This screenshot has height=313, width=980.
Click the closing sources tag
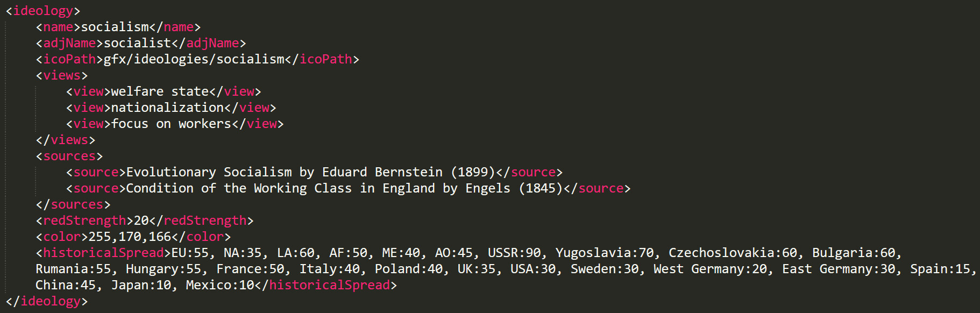tap(73, 204)
